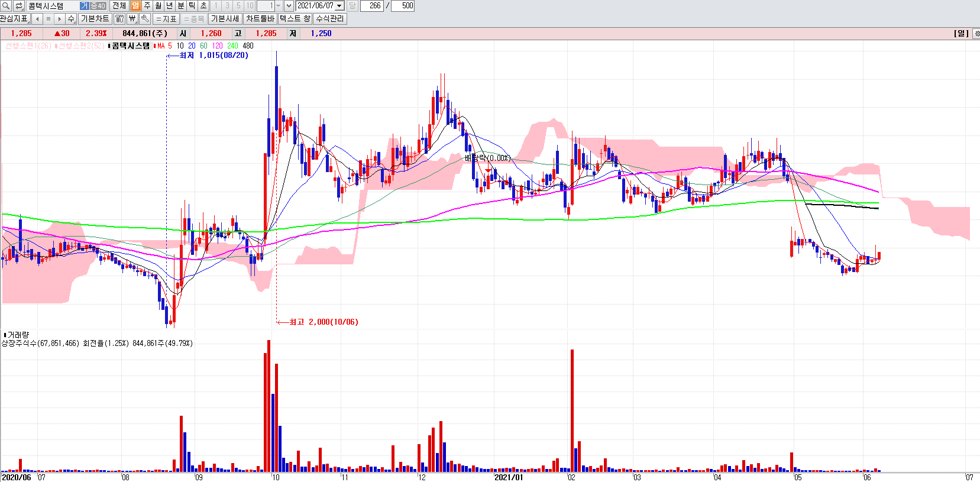The image size is (980, 482).
Task: Click the MA 480 legend entry
Action: pyautogui.click(x=248, y=46)
